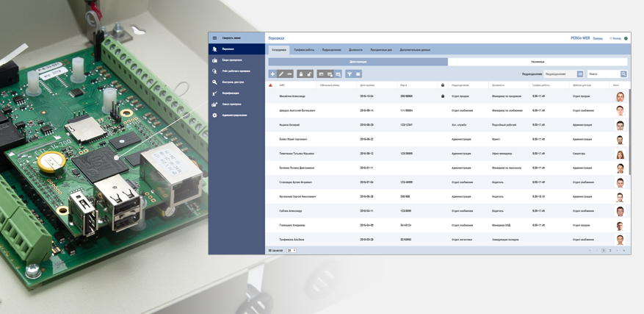Open the Администрирование sidebar section

click(x=234, y=115)
